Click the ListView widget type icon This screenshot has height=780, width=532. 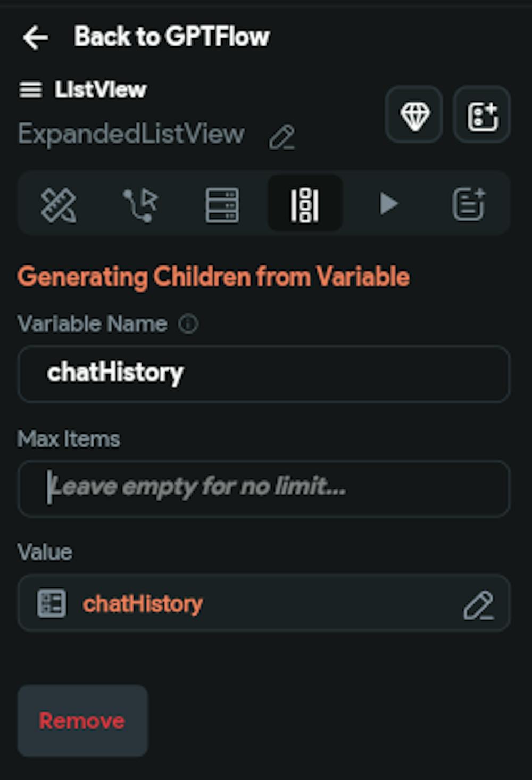click(30, 89)
